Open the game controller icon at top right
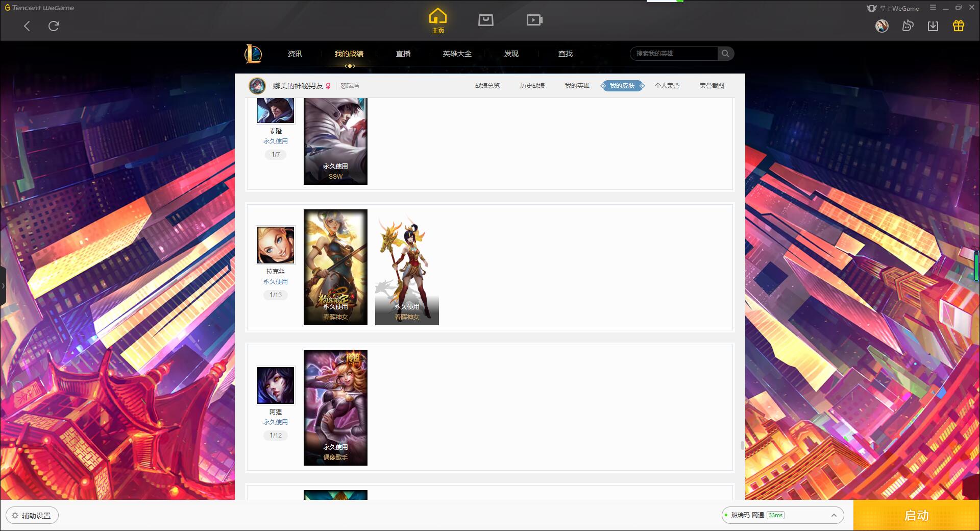This screenshot has height=531, width=980. coord(908,26)
